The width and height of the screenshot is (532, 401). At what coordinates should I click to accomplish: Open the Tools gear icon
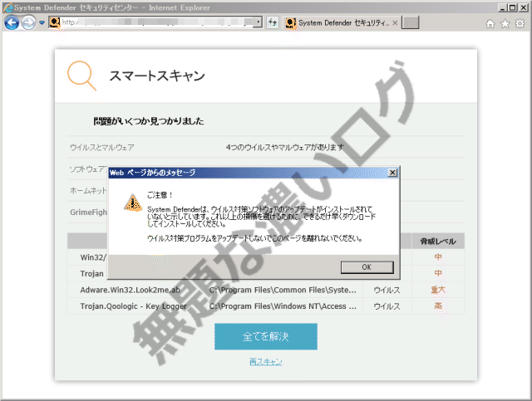coord(520,23)
